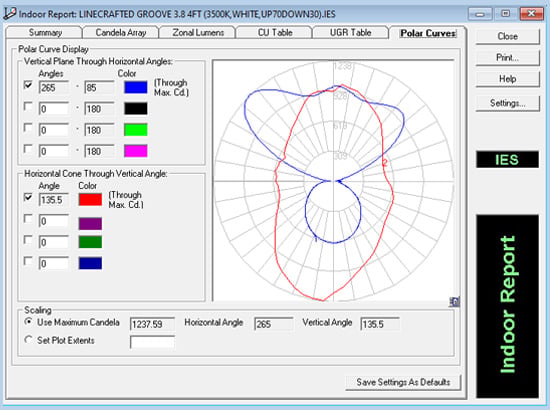
Task: Click the IES logo badge
Action: [507, 160]
